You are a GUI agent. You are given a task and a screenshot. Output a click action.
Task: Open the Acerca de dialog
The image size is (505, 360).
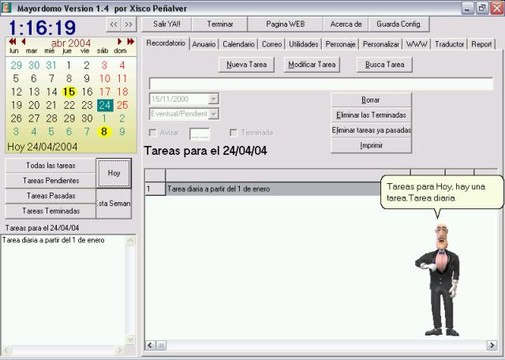coord(346,24)
